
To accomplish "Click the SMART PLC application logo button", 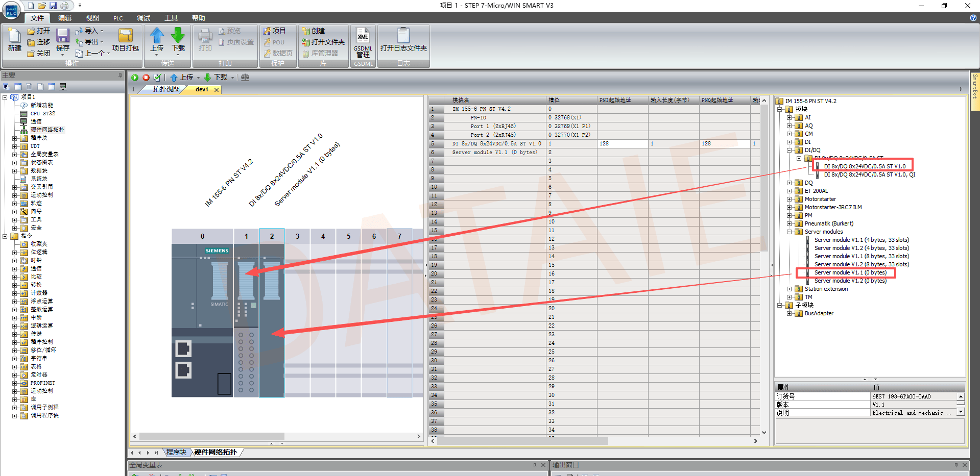I will [11, 11].
